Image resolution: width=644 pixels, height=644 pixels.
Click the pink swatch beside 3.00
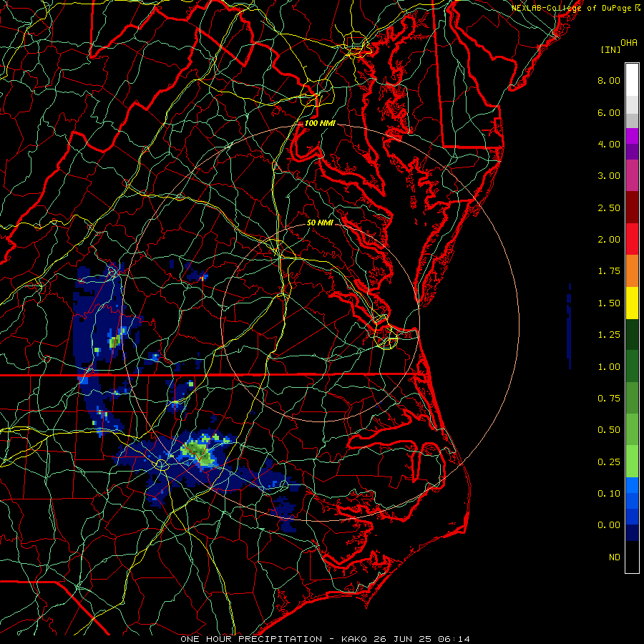pos(632,176)
